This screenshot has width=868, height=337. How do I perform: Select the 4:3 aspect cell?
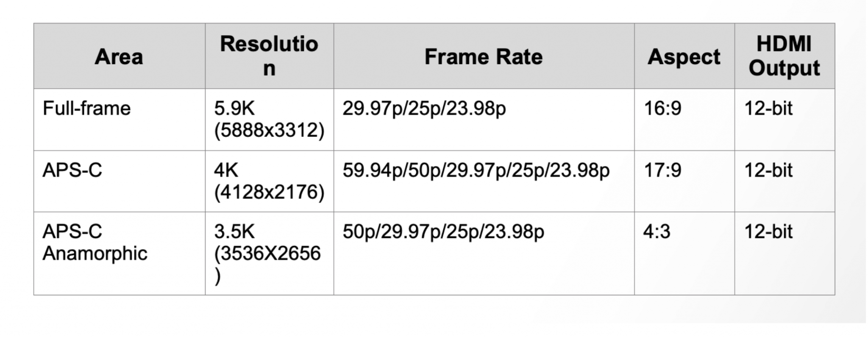[x=657, y=232]
